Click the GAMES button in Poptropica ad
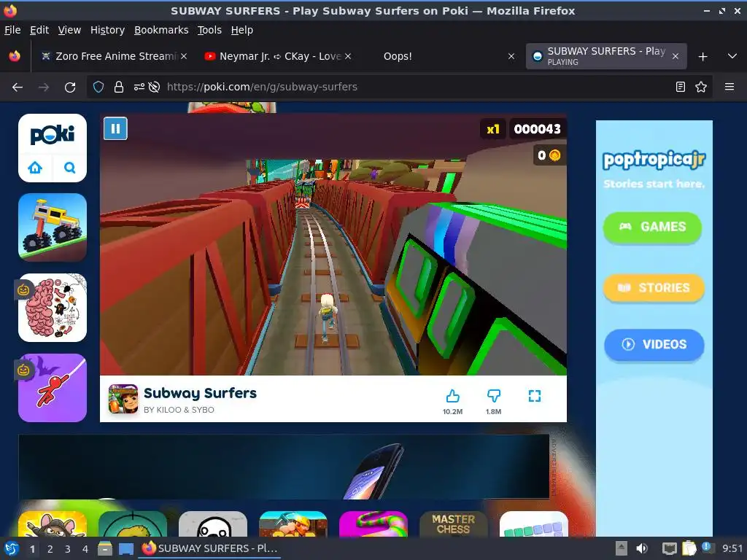747x560 pixels. [x=652, y=227]
